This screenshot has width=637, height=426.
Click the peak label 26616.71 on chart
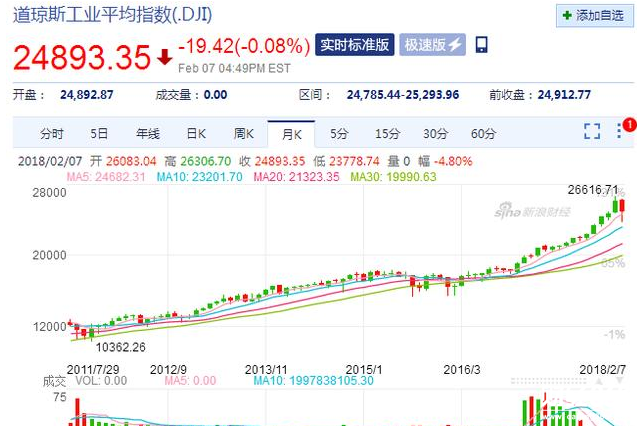(593, 190)
